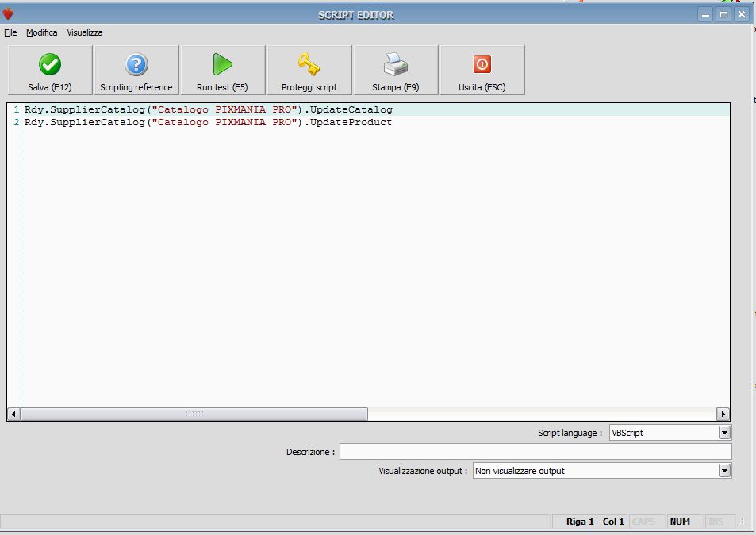Screen dimensions: 756x535
Task: Open the Visualizza menu
Action: [85, 32]
